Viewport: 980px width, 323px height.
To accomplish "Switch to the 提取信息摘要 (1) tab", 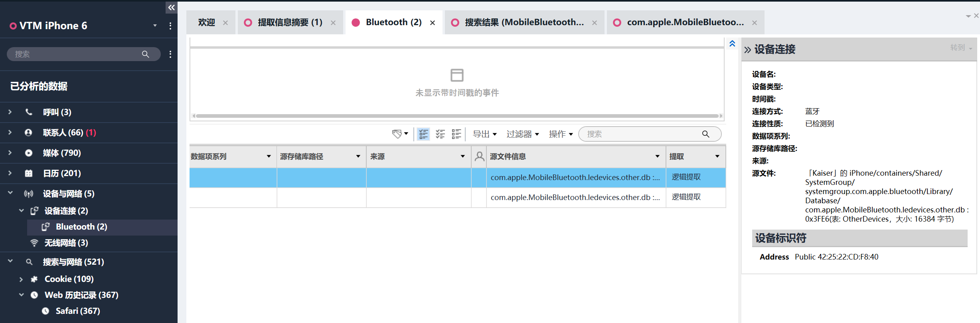I will (290, 22).
